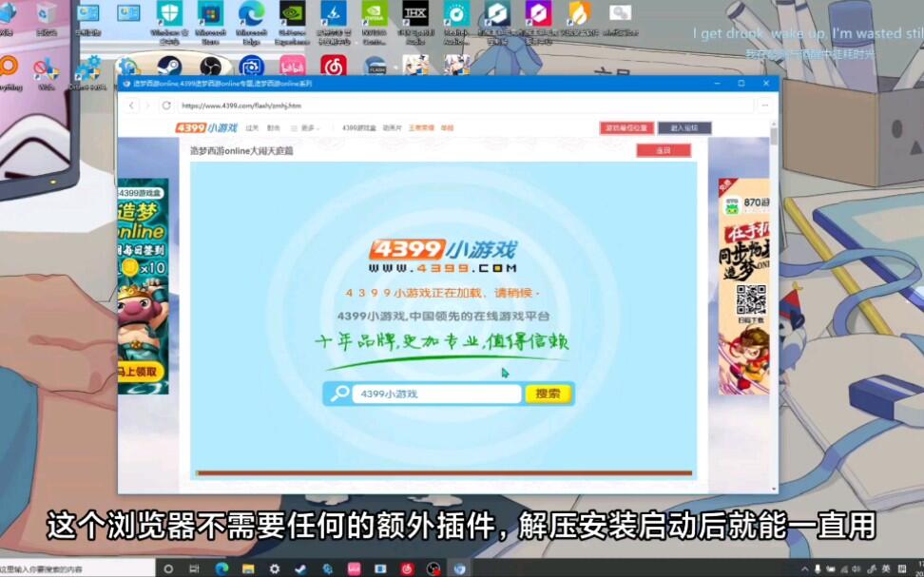This screenshot has width=924, height=577.
Task: Click the 4399小游戏 logo in the site header
Action: (x=206, y=128)
